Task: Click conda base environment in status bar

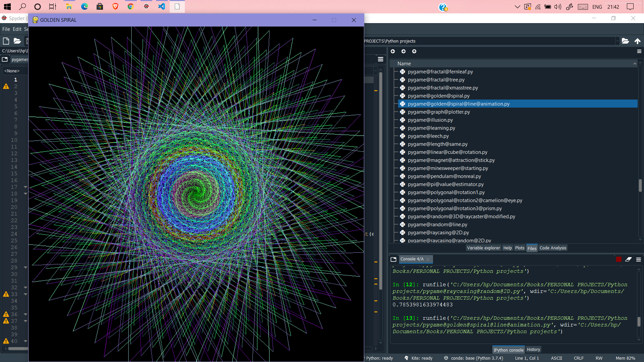Action: 474,358
